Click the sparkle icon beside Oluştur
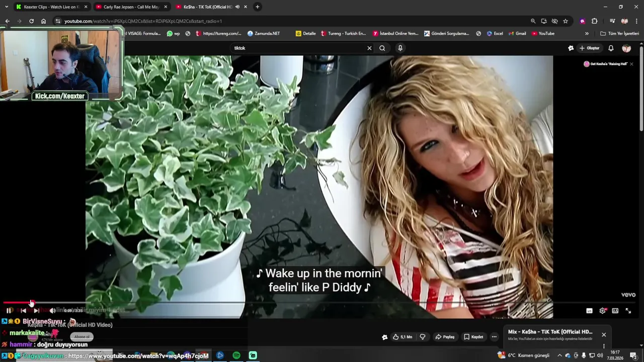This screenshot has height=362, width=644. (571, 48)
